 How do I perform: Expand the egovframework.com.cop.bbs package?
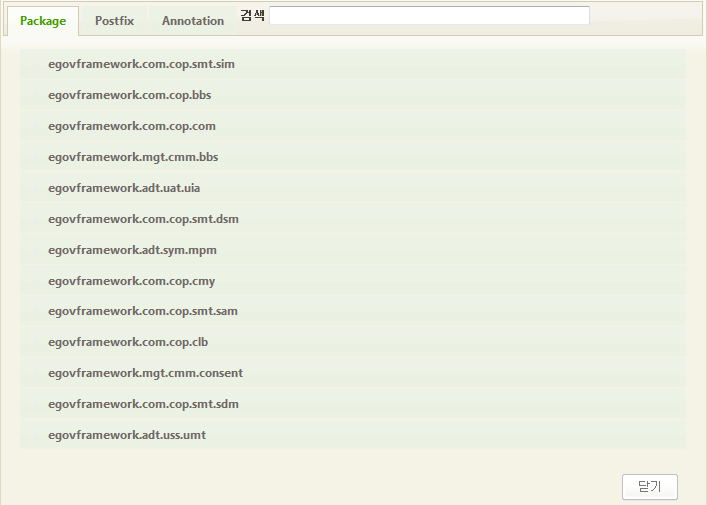pos(129,95)
